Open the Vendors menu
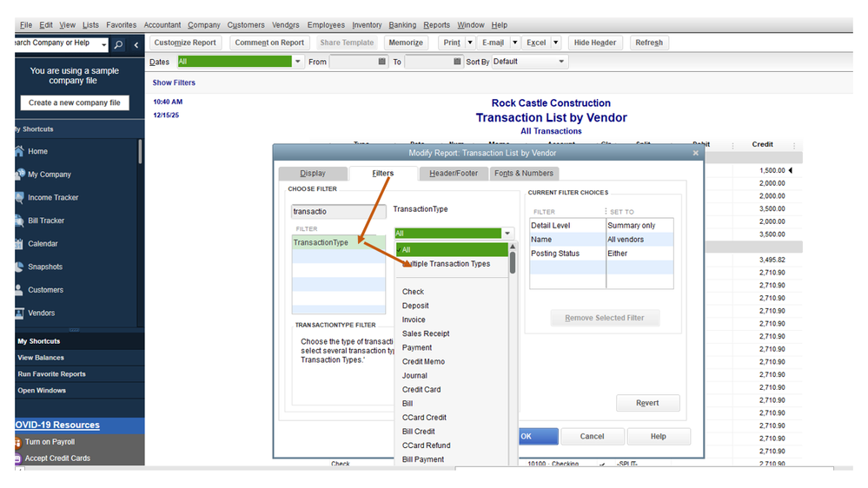The image size is (868, 488). click(286, 25)
